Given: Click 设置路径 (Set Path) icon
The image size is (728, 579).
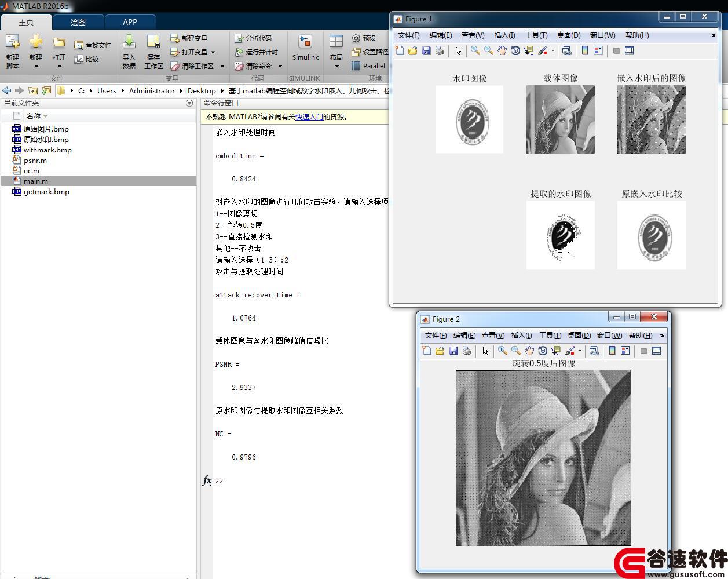Looking at the screenshot, I should [356, 52].
